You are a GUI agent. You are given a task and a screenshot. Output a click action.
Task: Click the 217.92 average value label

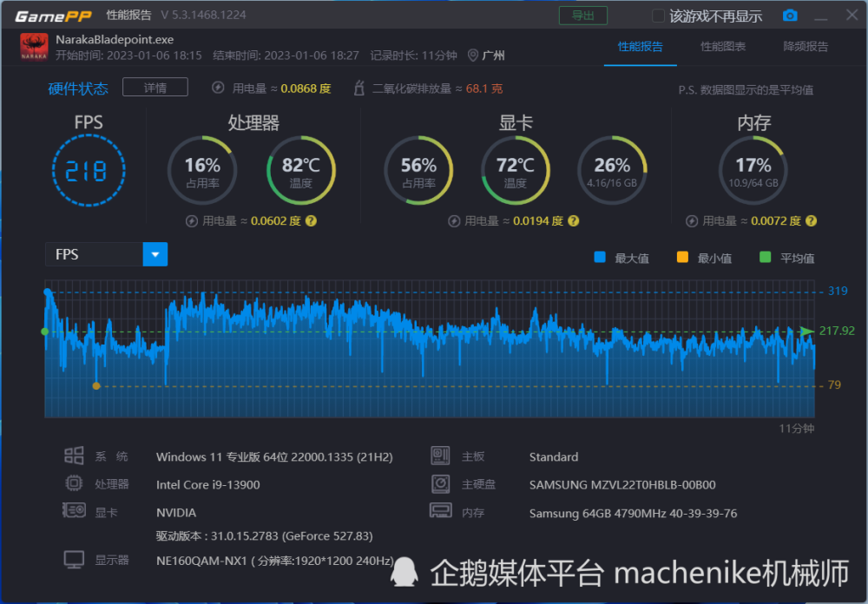[x=837, y=331]
